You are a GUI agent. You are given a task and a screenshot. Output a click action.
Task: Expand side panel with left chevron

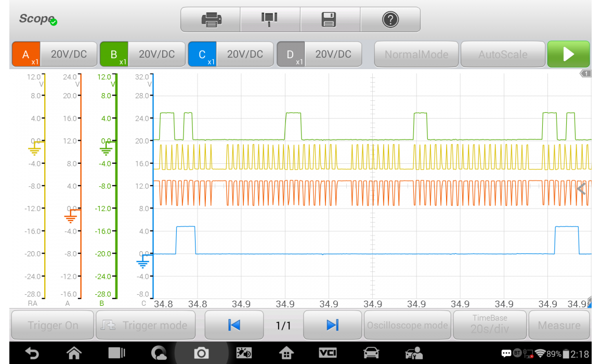pos(581,189)
